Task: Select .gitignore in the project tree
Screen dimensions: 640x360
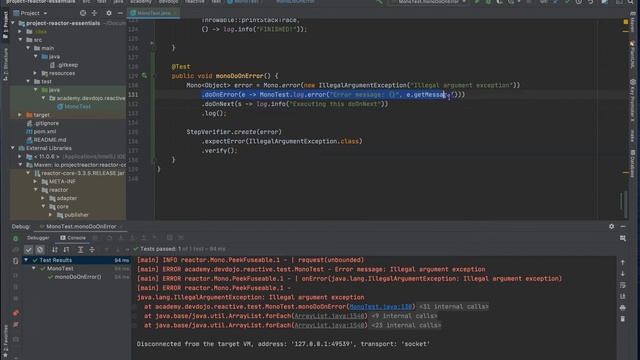Action: click(46, 123)
